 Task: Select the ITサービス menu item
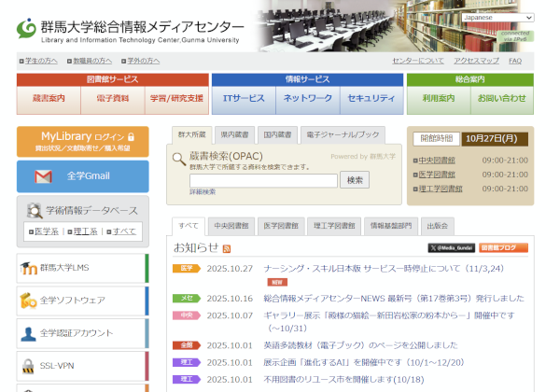tap(244, 100)
